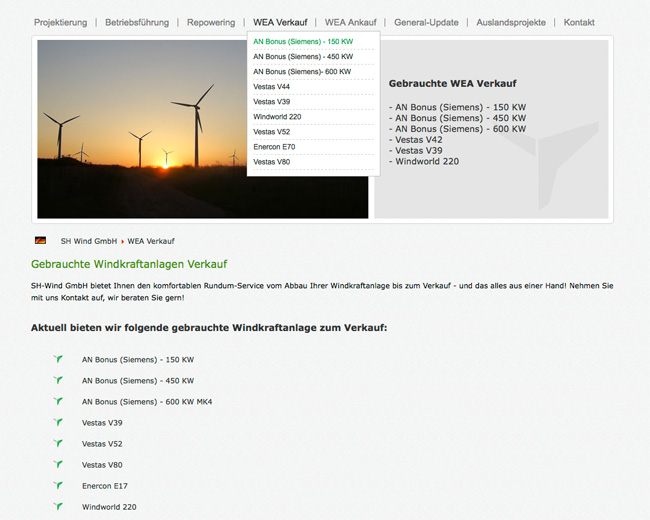Screen dimensions: 650x520
Task: Click the SH Wind GmbH breadcrumb link
Action: point(89,241)
